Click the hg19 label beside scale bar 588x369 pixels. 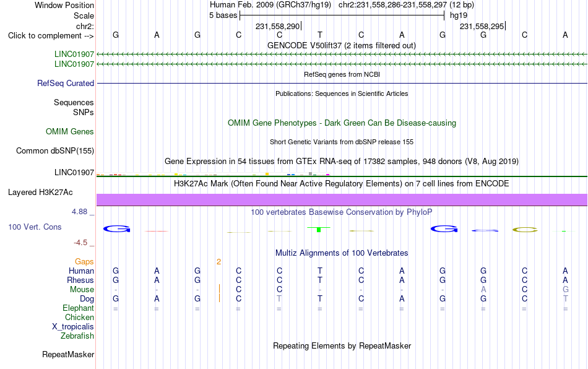tap(459, 15)
